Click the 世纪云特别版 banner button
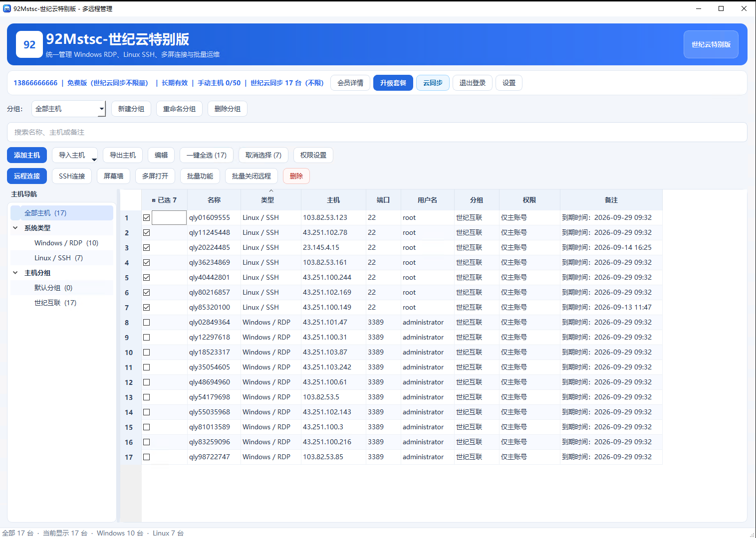 711,44
